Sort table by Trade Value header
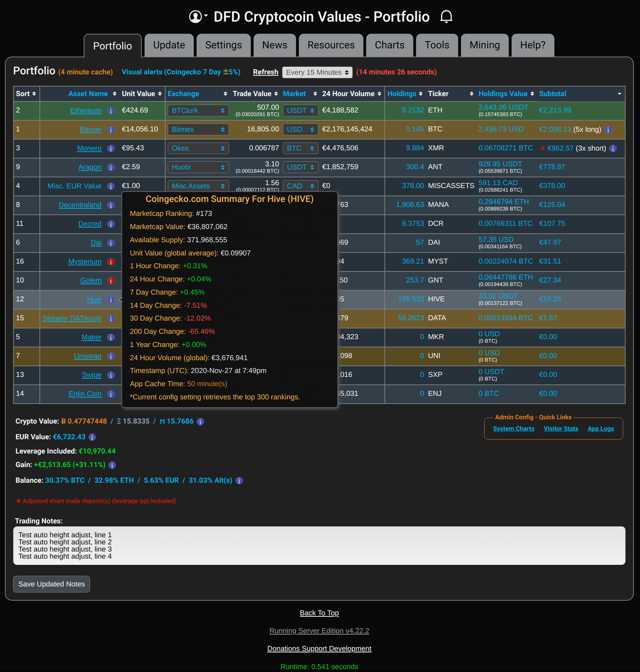 point(255,94)
